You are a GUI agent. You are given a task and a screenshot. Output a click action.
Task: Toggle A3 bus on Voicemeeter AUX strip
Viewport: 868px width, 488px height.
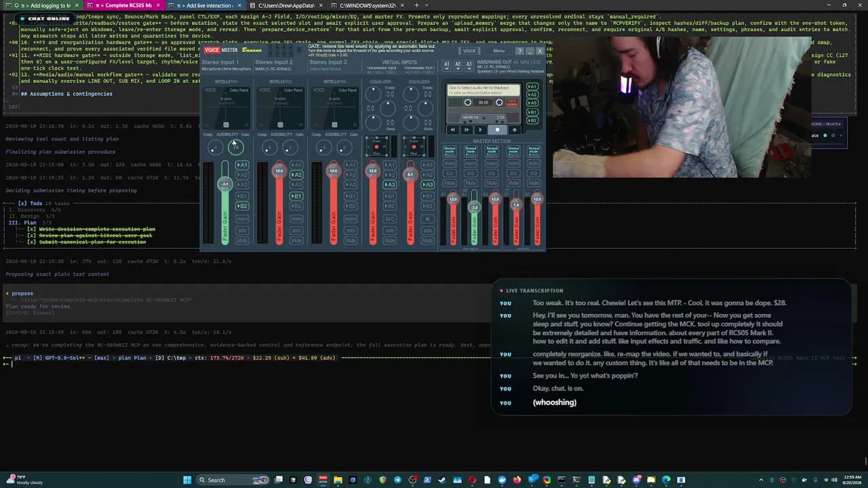(428, 185)
